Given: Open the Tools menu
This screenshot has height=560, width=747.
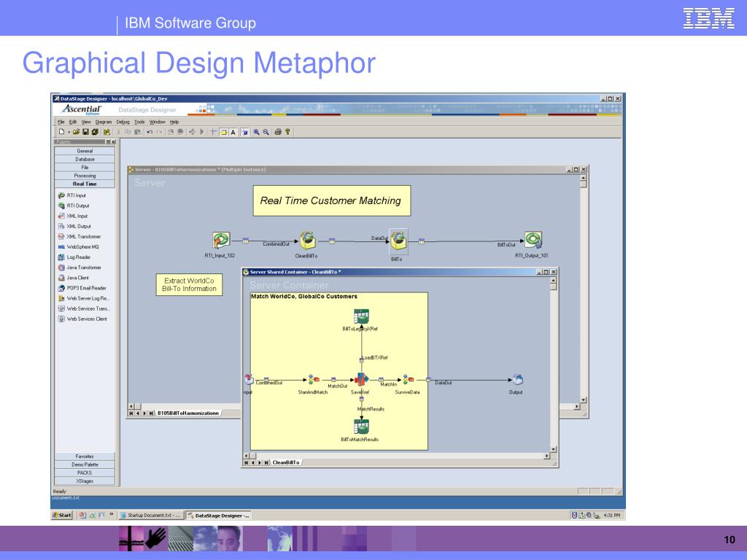Looking at the screenshot, I should [139, 122].
